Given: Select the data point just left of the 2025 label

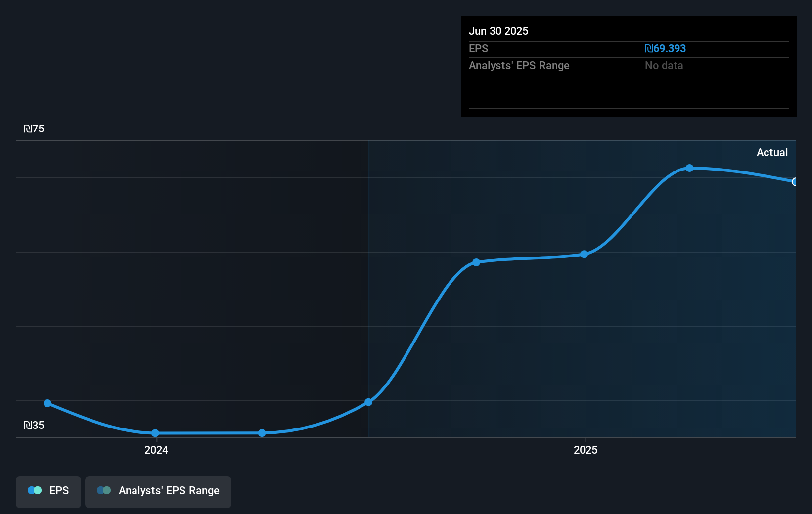Looking at the screenshot, I should 585,254.
